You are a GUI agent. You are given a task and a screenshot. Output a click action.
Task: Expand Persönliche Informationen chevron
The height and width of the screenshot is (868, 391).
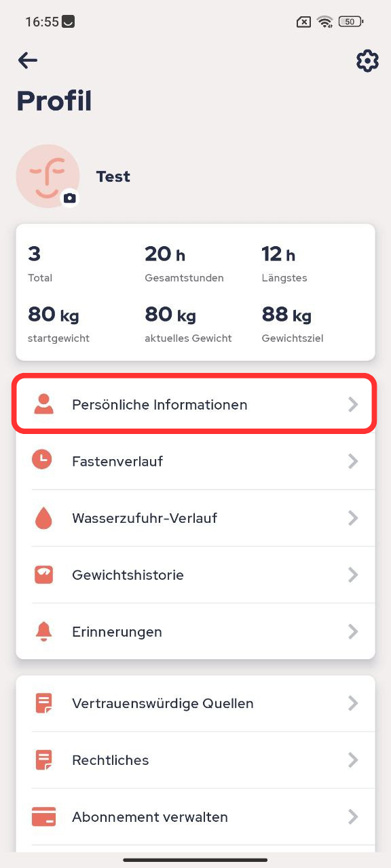tap(353, 405)
